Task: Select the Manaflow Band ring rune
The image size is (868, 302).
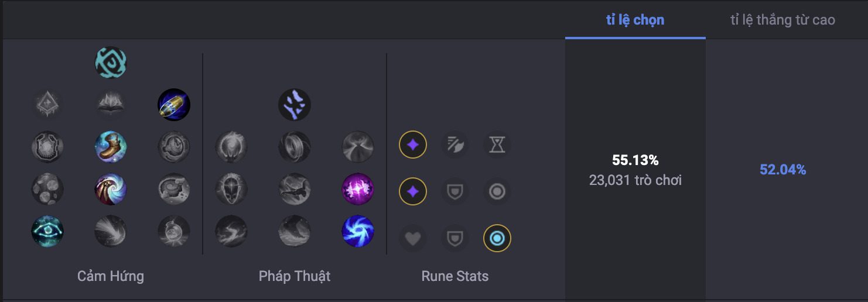Action: coord(295,146)
